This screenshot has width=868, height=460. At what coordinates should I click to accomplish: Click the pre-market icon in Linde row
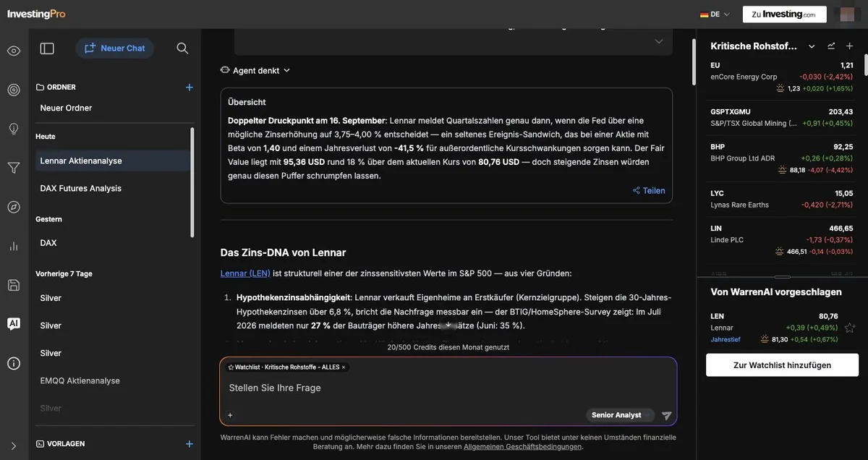[780, 252]
